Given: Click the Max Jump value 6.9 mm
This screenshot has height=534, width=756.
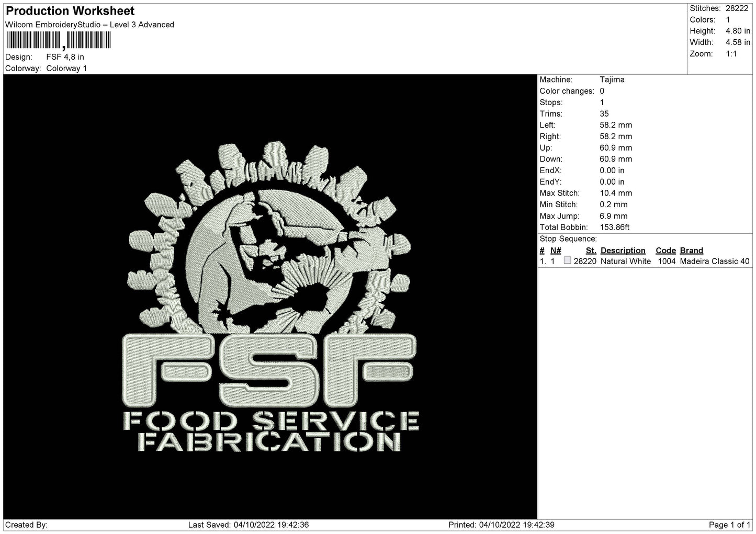Looking at the screenshot, I should pos(613,216).
